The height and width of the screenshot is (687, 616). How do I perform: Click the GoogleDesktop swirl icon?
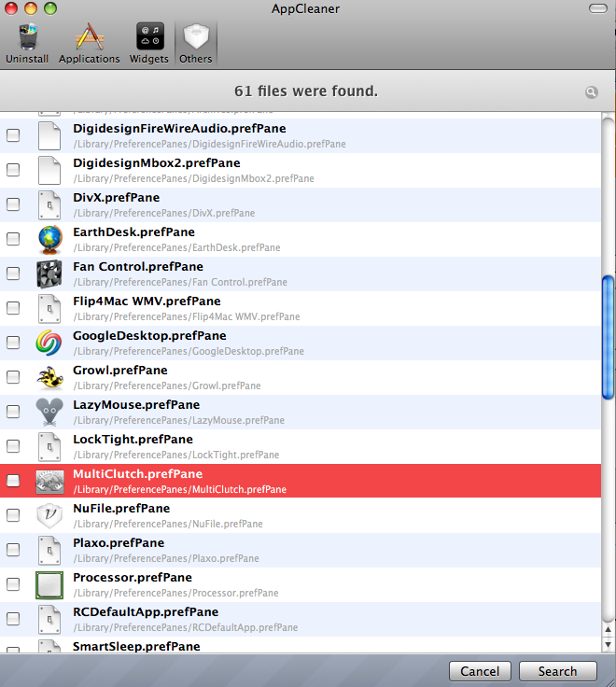point(49,343)
